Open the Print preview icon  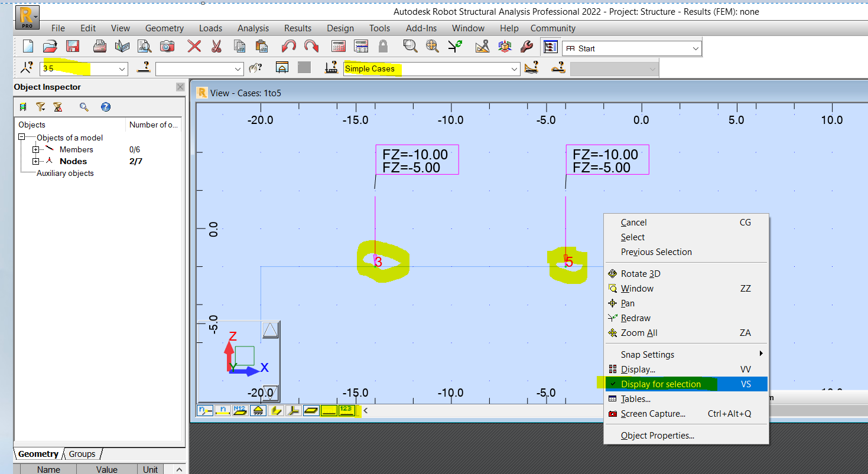(x=144, y=46)
